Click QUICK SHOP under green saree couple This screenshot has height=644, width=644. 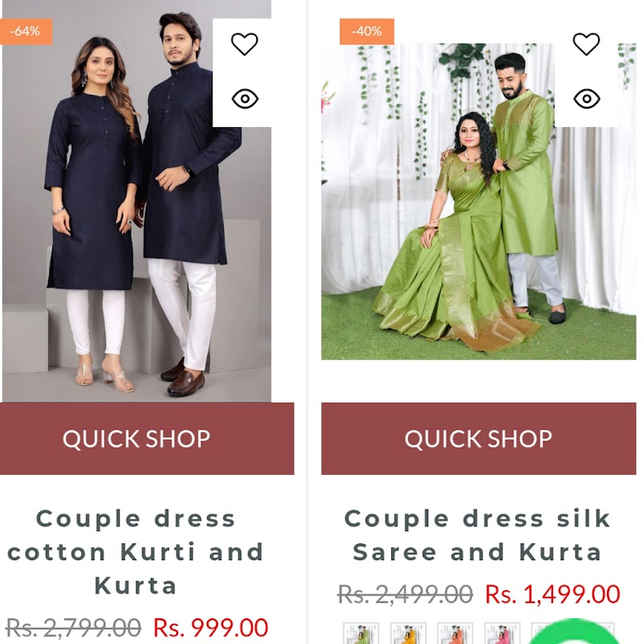pyautogui.click(x=478, y=439)
